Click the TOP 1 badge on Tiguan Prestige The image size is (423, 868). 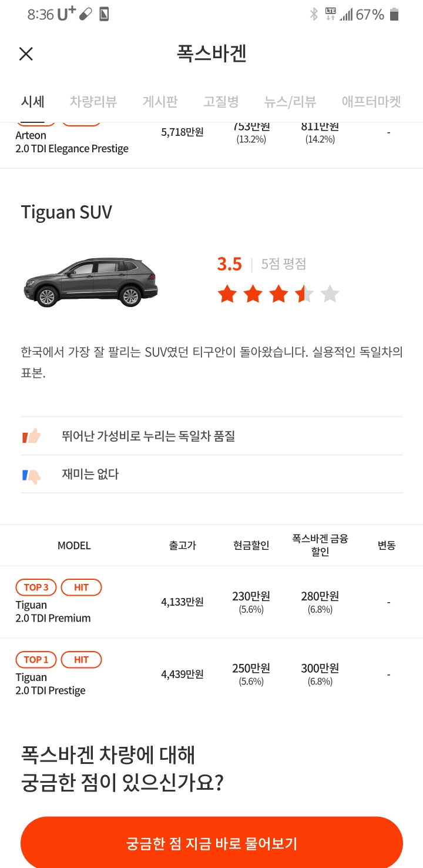[x=35, y=659]
